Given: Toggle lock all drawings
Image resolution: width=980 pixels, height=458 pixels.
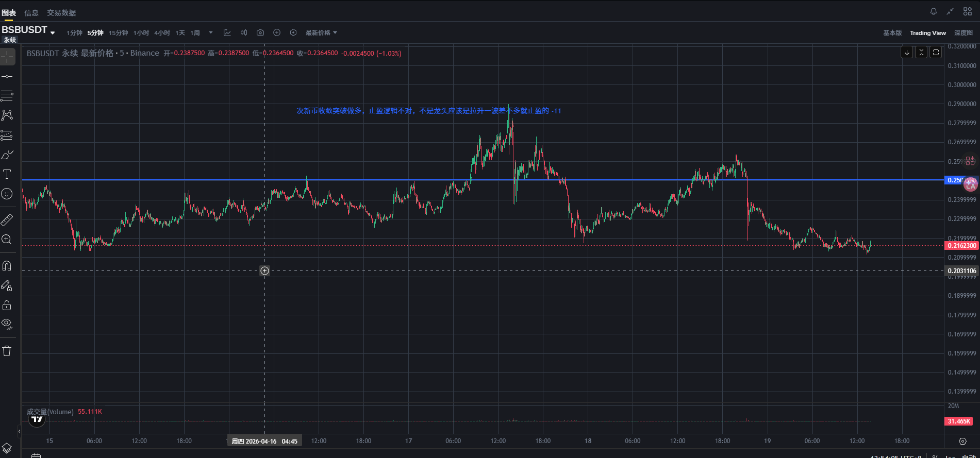Looking at the screenshot, I should [x=7, y=305].
